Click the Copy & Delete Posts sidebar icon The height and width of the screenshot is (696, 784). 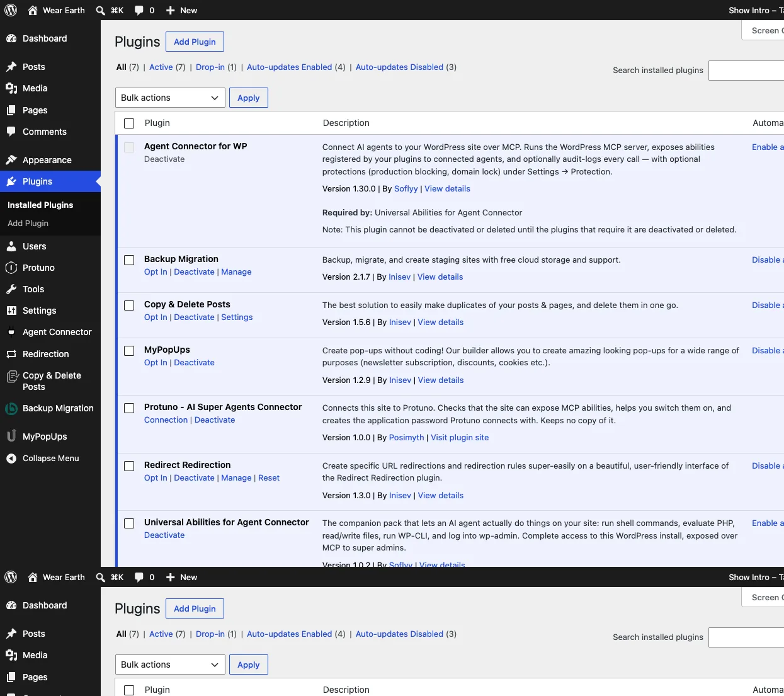click(x=11, y=377)
